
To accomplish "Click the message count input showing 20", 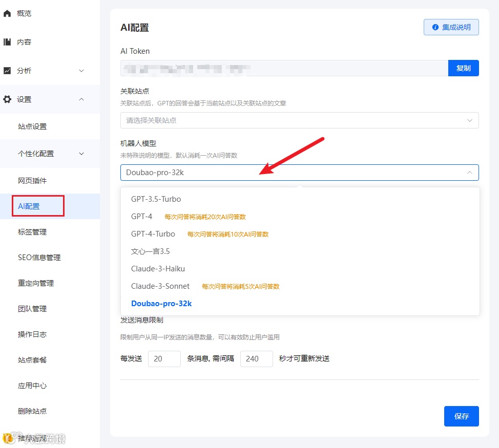I will click(x=164, y=358).
